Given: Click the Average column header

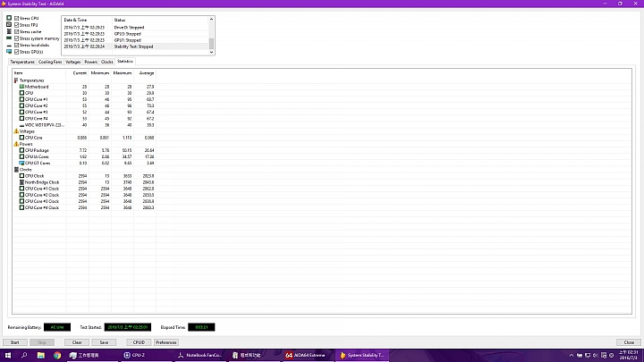Looking at the screenshot, I should tap(145, 73).
